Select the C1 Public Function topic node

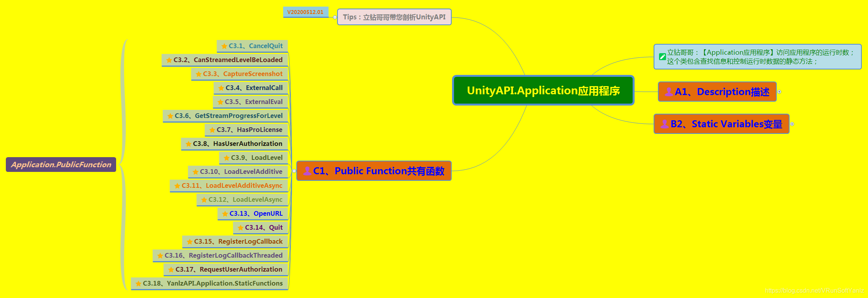pyautogui.click(x=374, y=171)
